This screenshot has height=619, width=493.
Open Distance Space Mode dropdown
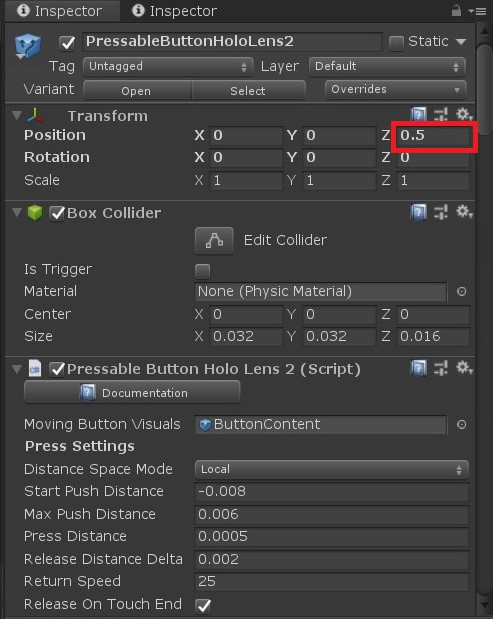332,469
